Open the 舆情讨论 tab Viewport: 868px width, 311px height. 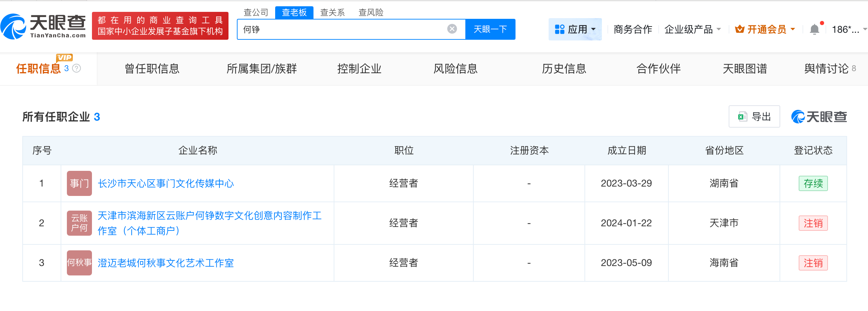(x=830, y=69)
